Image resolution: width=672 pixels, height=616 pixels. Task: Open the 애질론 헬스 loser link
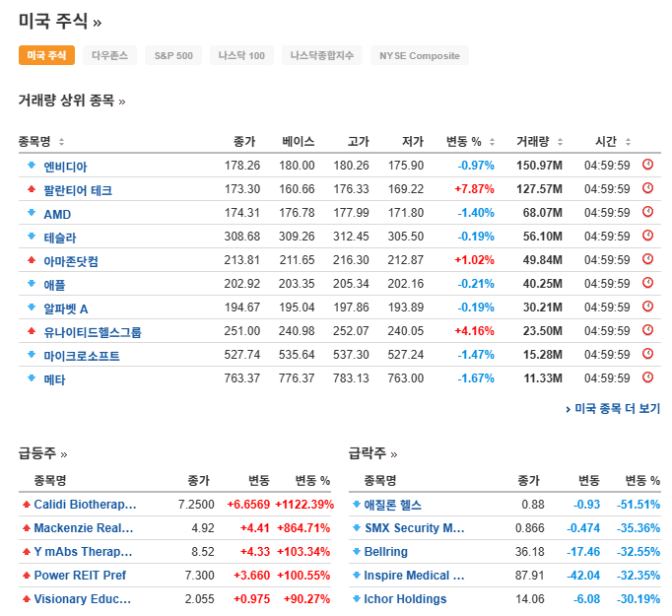(x=392, y=505)
